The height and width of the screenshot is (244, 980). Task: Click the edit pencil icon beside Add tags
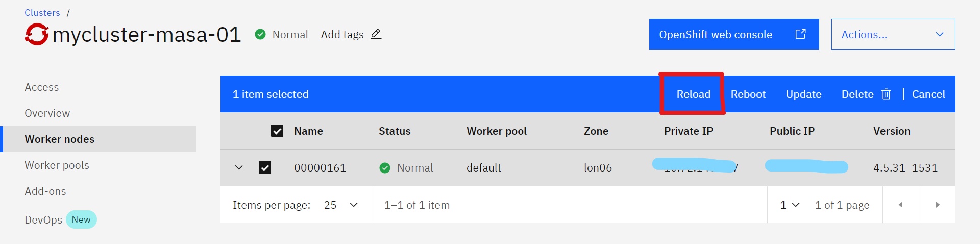(x=376, y=34)
